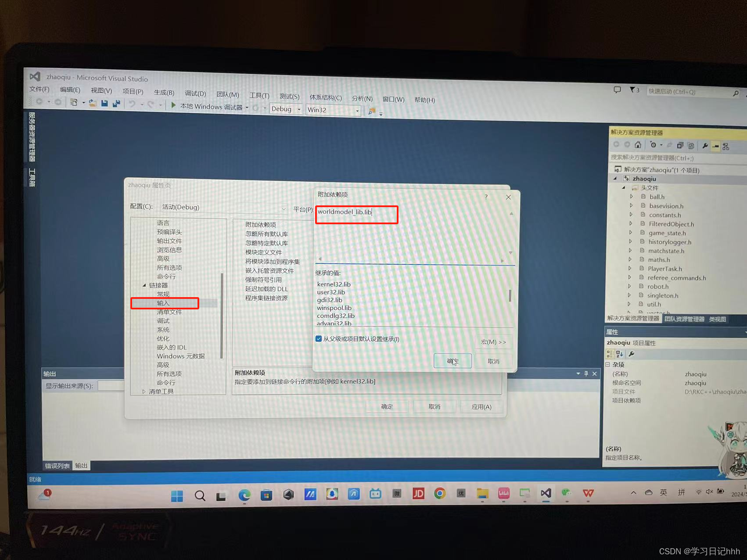
Task: Switch to 类视图 tab
Action: [718, 319]
